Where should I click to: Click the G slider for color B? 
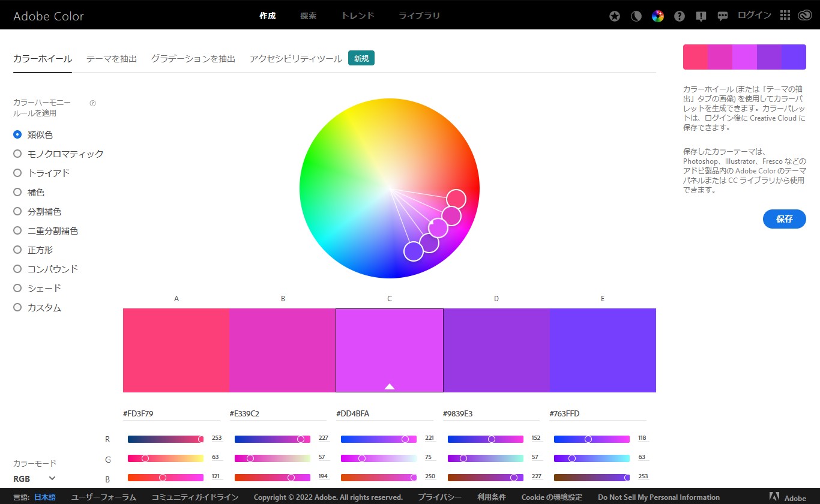click(x=273, y=458)
